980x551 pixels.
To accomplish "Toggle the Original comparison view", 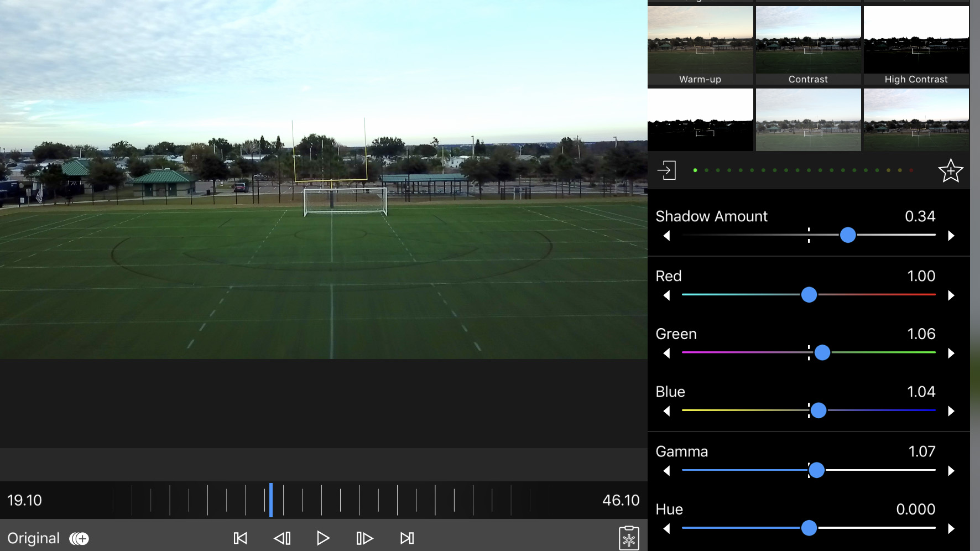I will click(x=79, y=539).
